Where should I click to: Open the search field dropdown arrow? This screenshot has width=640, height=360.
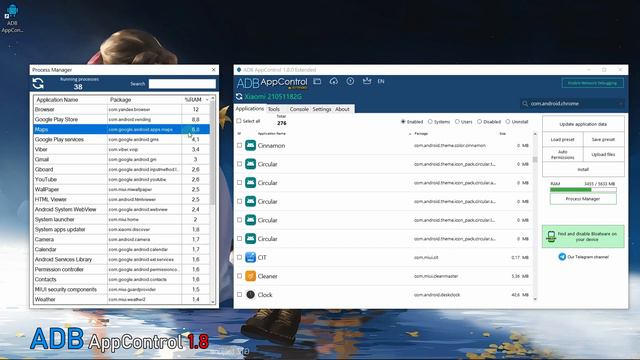pyautogui.click(x=620, y=104)
